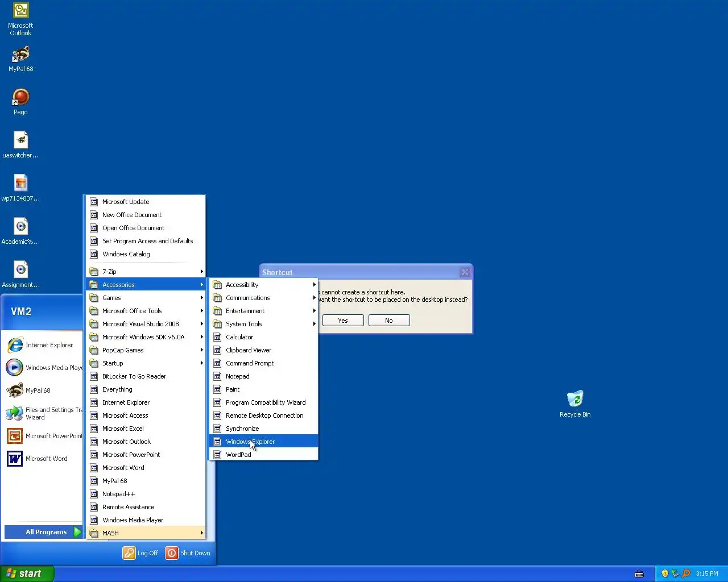The height and width of the screenshot is (582, 728).
Task: Click the security shield tray icon
Action: tap(665, 573)
